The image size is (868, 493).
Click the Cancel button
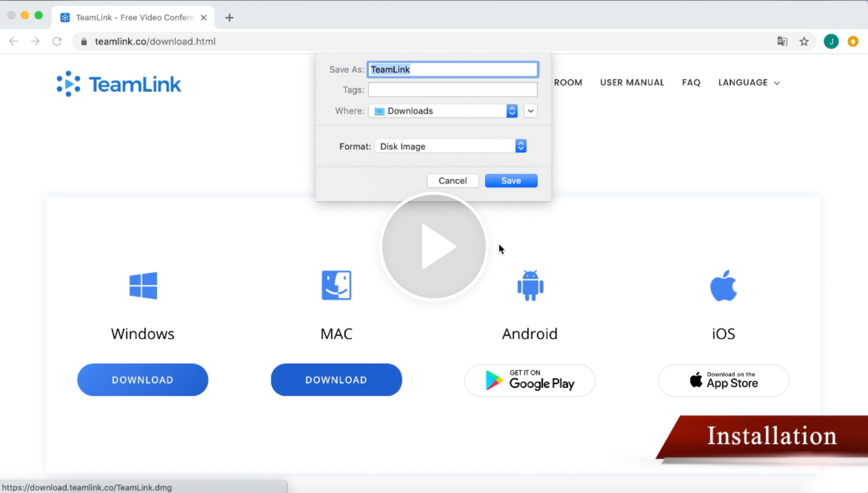[x=453, y=181]
